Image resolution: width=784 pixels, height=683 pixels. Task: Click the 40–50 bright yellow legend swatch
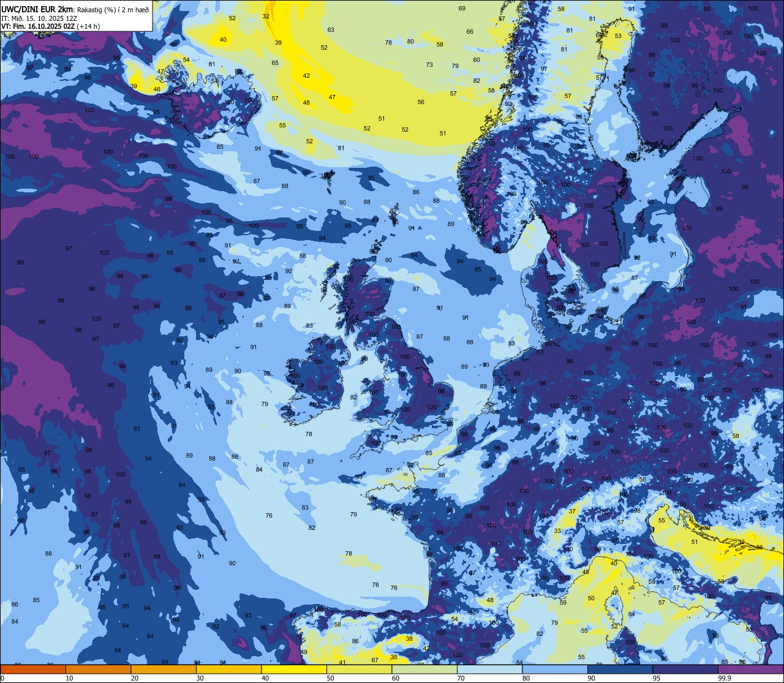click(x=294, y=669)
